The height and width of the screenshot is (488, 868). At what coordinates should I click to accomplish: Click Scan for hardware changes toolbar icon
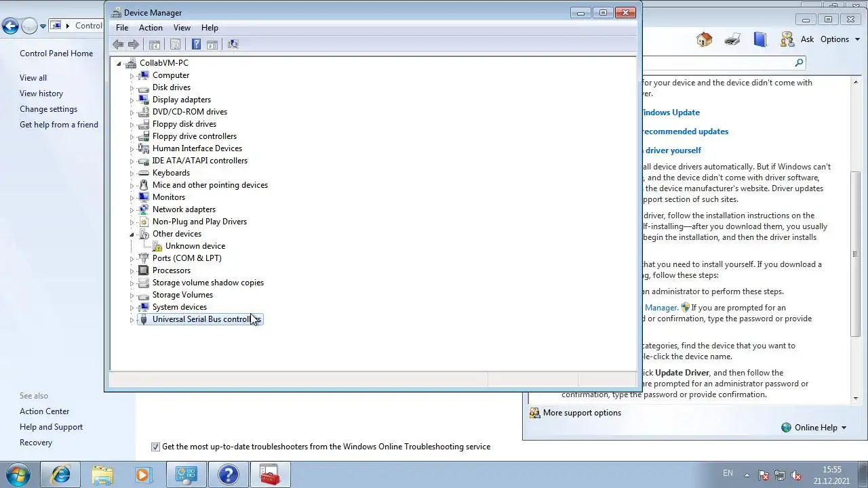pyautogui.click(x=233, y=44)
